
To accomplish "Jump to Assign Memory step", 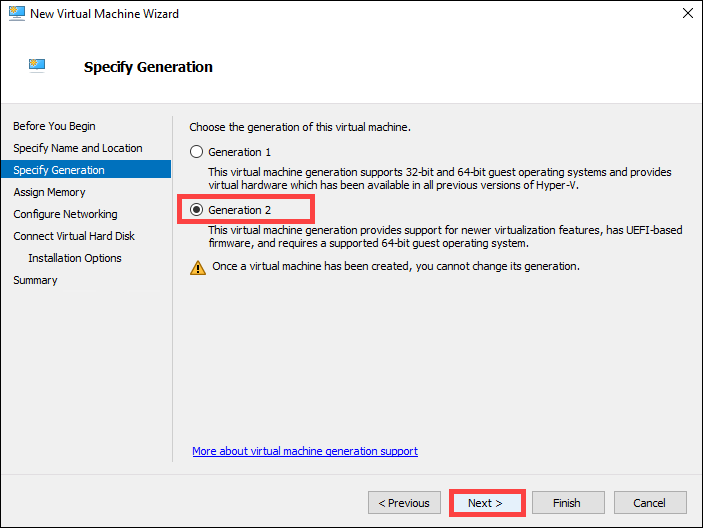I will coord(49,192).
